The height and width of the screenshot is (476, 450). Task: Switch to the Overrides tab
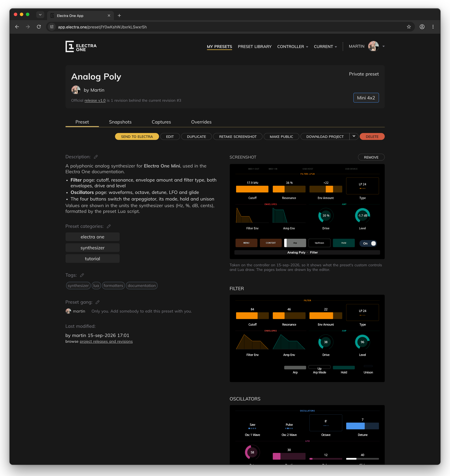201,122
